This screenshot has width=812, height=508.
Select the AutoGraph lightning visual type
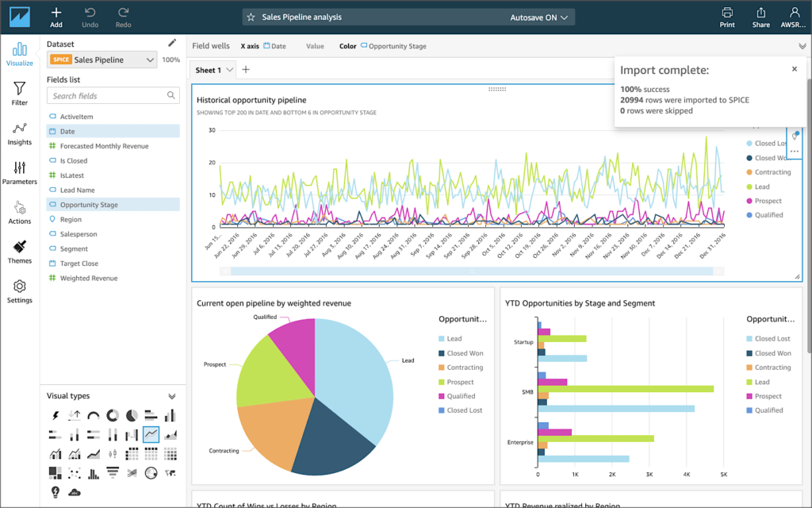(x=54, y=414)
